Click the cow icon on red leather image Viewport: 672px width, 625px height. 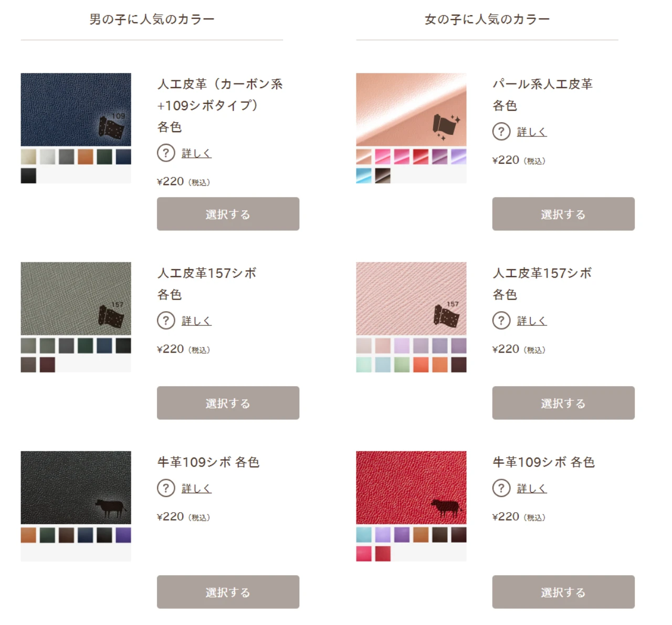tap(446, 507)
